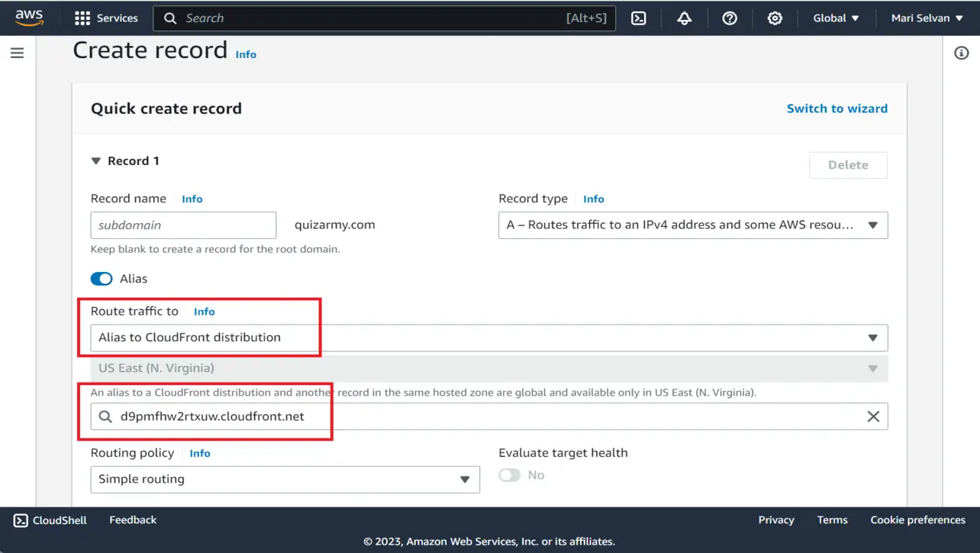Open the hamburger side navigation menu
Image resolution: width=980 pixels, height=553 pixels.
click(x=17, y=53)
